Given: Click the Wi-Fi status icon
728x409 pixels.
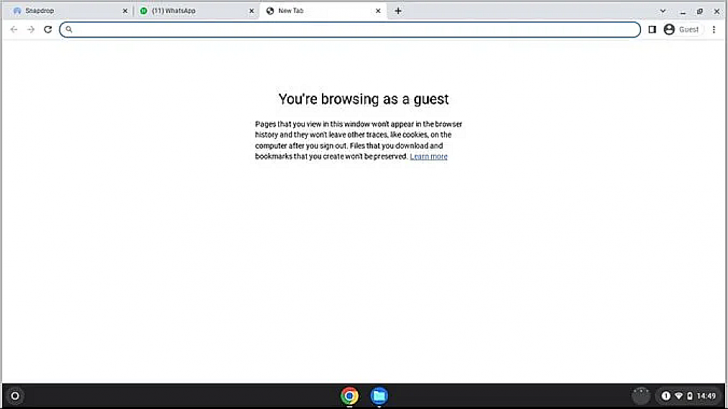Looking at the screenshot, I should pos(678,396).
